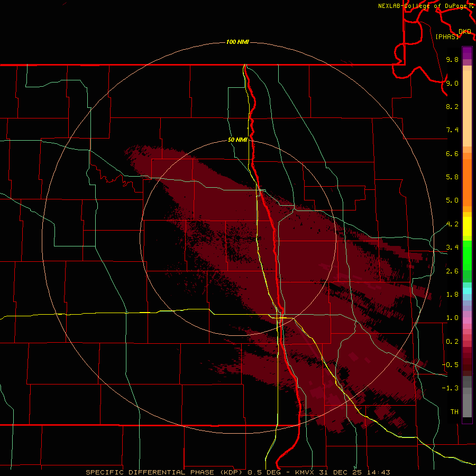476x476 pixels.
Task: Click the [PHAS] unit label
Action: (x=447, y=36)
